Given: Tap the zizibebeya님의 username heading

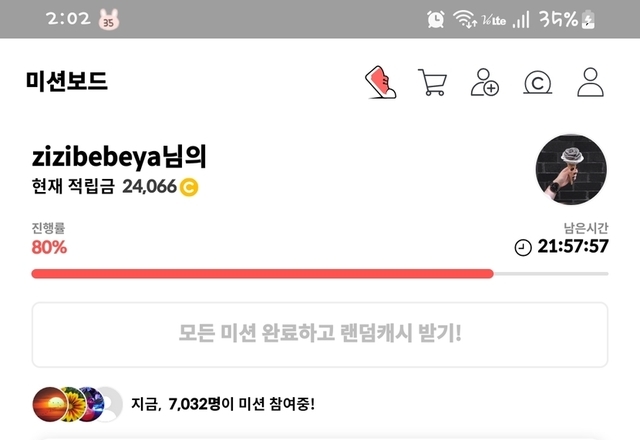Looking at the screenshot, I should pyautogui.click(x=119, y=156).
